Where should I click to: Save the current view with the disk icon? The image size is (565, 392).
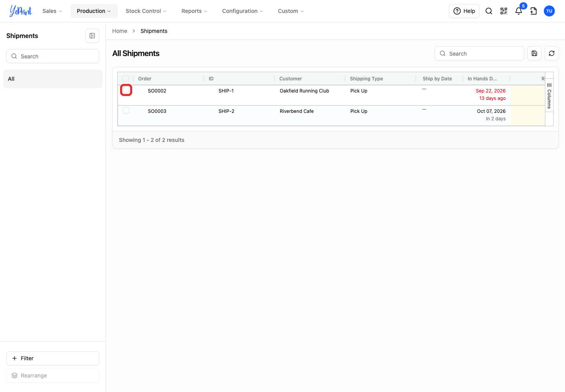tap(534, 53)
